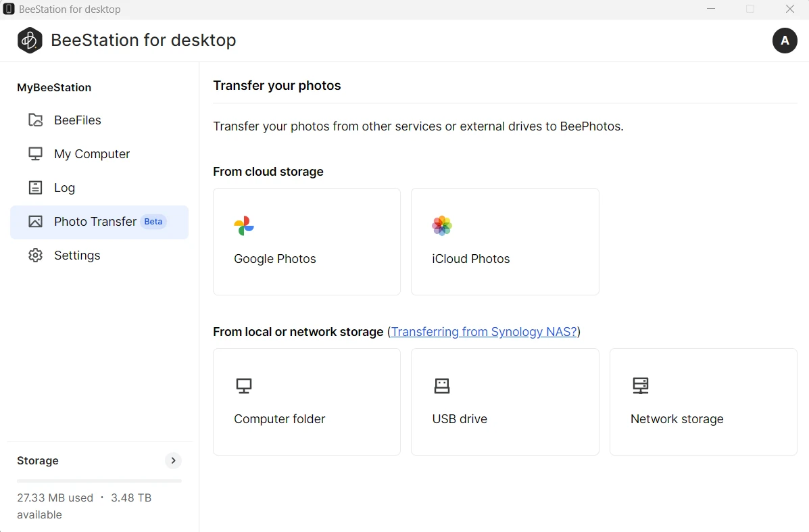The height and width of the screenshot is (532, 809).
Task: Click the Google Photos pinwheel icon
Action: [x=244, y=226]
